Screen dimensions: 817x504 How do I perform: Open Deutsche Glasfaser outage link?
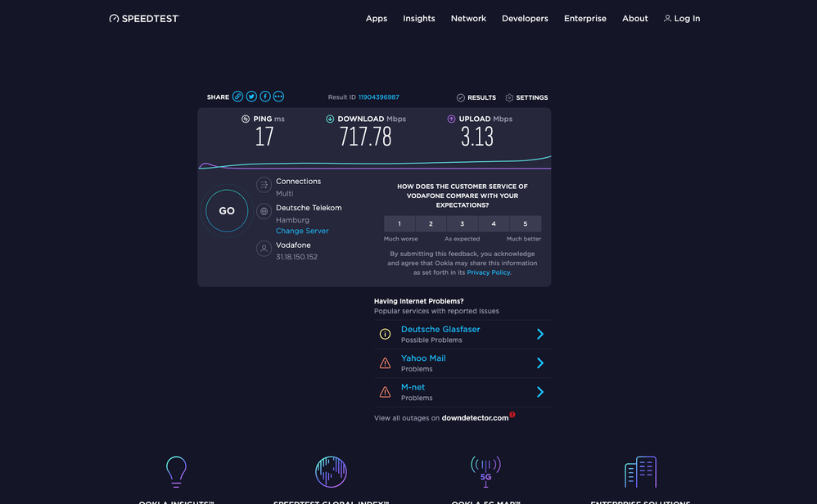click(x=440, y=329)
